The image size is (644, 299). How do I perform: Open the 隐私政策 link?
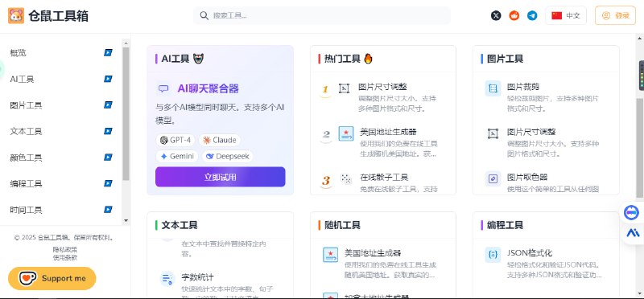(65, 249)
